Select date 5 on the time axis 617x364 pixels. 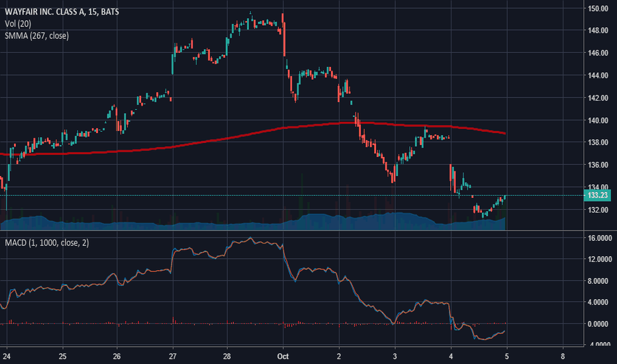tap(507, 356)
